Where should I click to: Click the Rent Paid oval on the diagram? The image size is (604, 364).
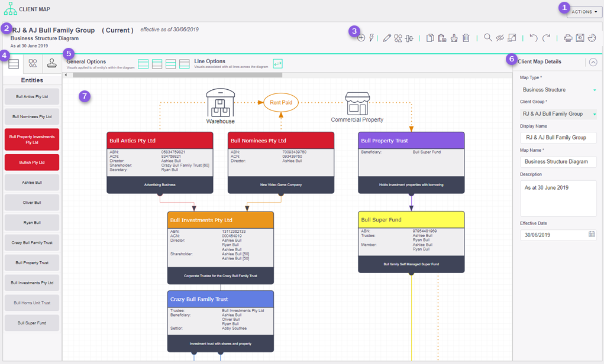(281, 102)
